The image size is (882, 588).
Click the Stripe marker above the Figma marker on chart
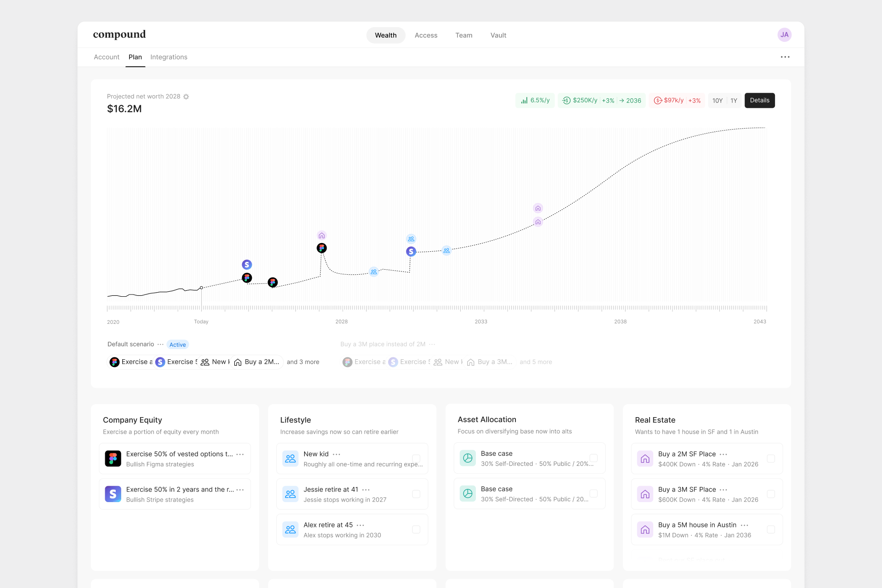[247, 265]
